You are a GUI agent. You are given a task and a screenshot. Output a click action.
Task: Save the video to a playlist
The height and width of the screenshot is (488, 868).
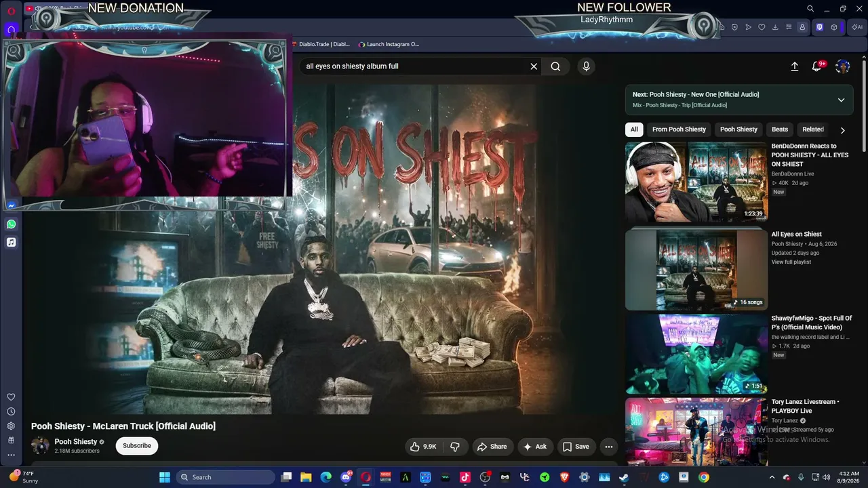click(576, 447)
